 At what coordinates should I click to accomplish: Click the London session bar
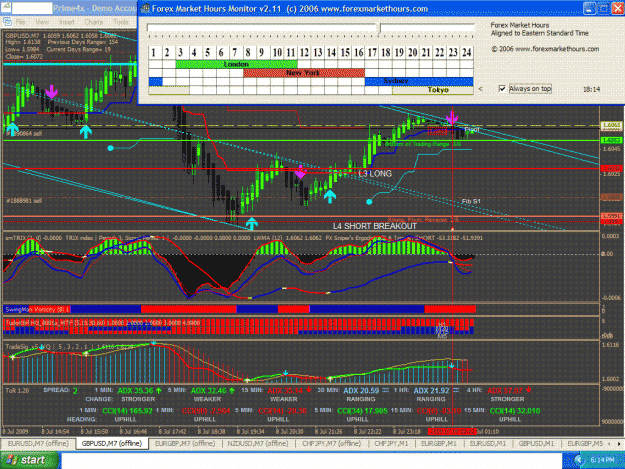tap(236, 64)
